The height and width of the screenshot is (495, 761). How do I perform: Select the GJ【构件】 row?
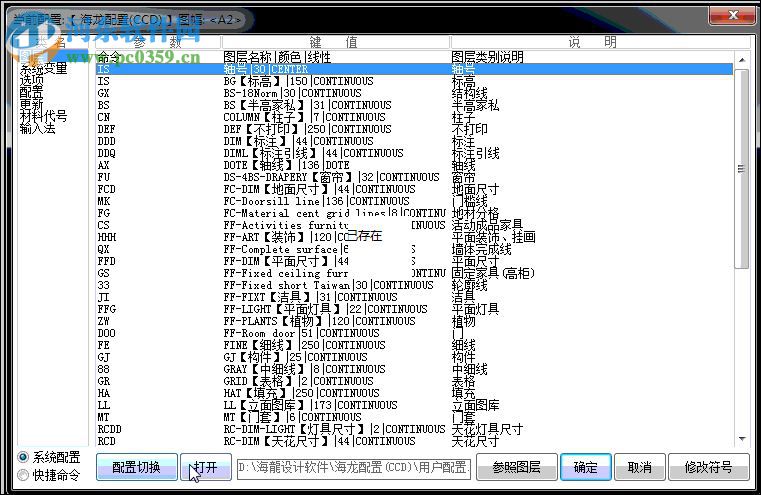(x=414, y=357)
